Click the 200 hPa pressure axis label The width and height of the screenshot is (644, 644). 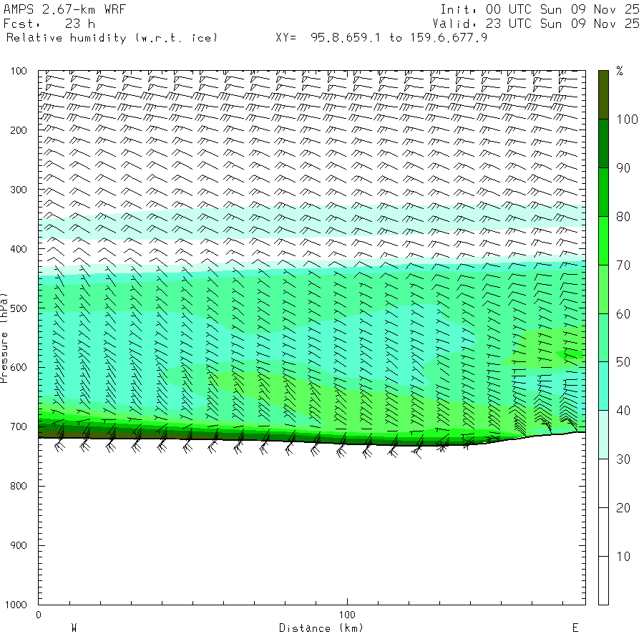[19, 131]
